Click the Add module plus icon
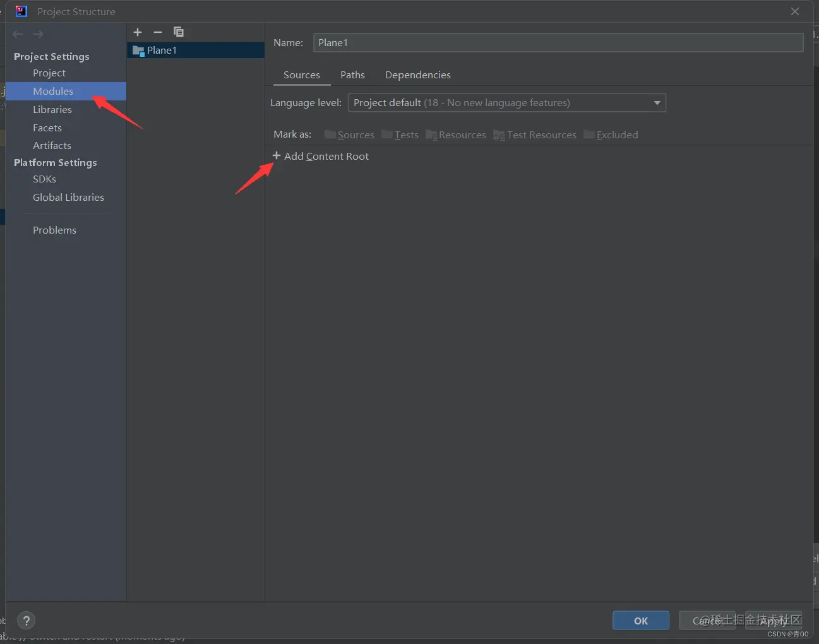 pos(138,32)
